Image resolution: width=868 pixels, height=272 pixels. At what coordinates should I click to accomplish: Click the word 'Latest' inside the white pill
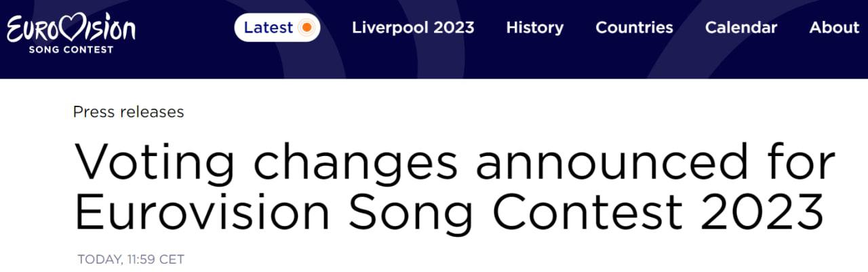pos(269,28)
